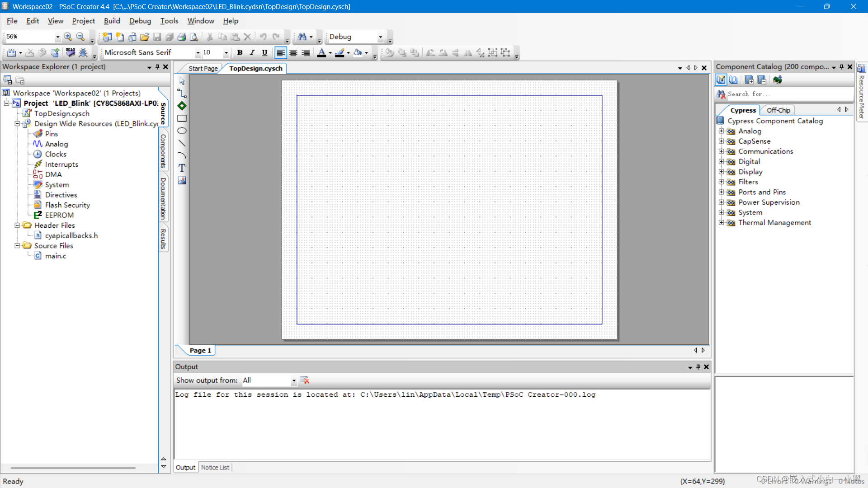The height and width of the screenshot is (488, 868).
Task: Click on TopDesign.cysch tab
Action: pos(255,68)
